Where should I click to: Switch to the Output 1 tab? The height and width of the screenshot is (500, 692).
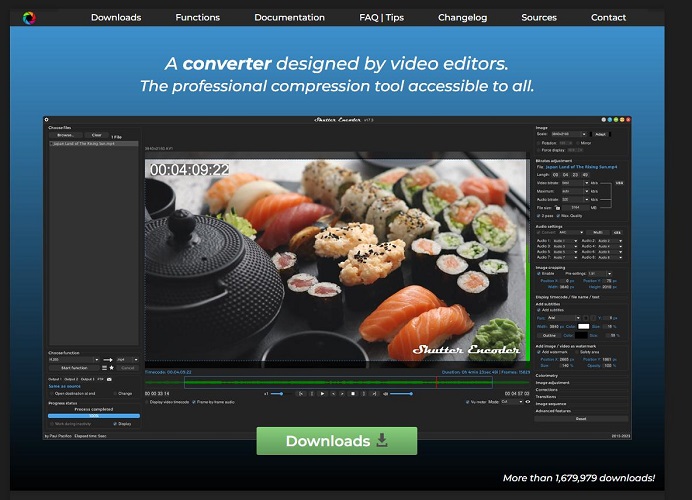(54, 379)
